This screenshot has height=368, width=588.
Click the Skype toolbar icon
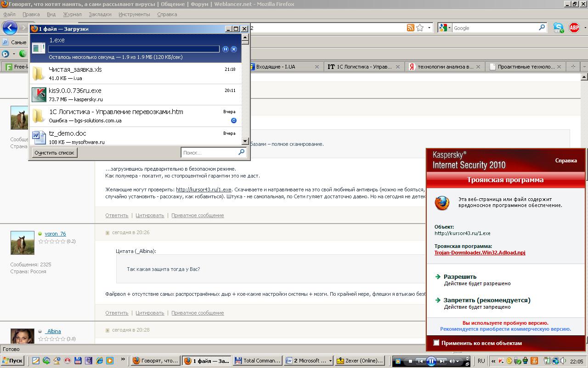(559, 28)
